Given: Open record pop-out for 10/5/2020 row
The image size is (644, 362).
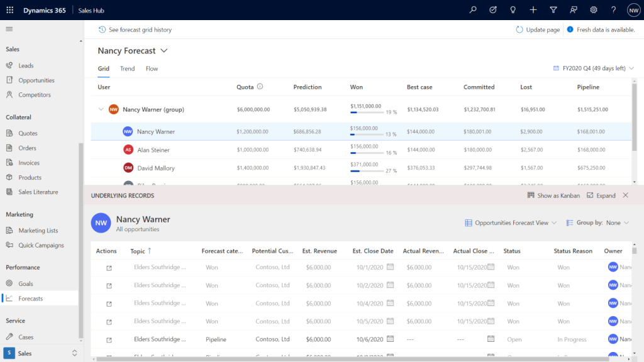Looking at the screenshot, I should click(x=109, y=322).
